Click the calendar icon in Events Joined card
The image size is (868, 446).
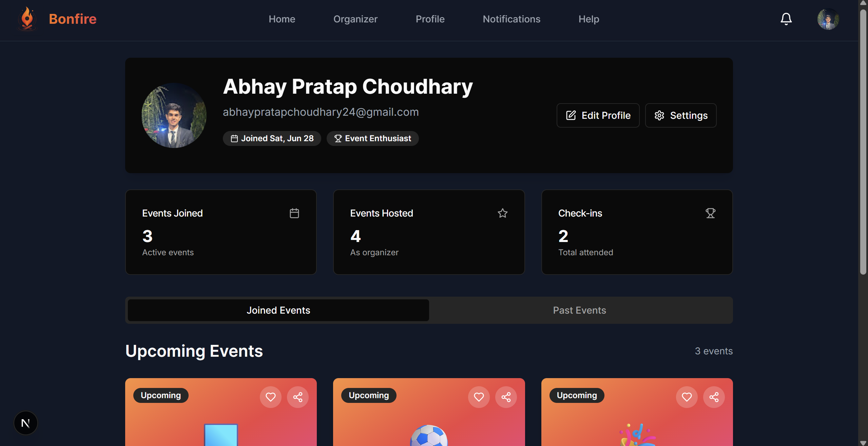tap(294, 213)
